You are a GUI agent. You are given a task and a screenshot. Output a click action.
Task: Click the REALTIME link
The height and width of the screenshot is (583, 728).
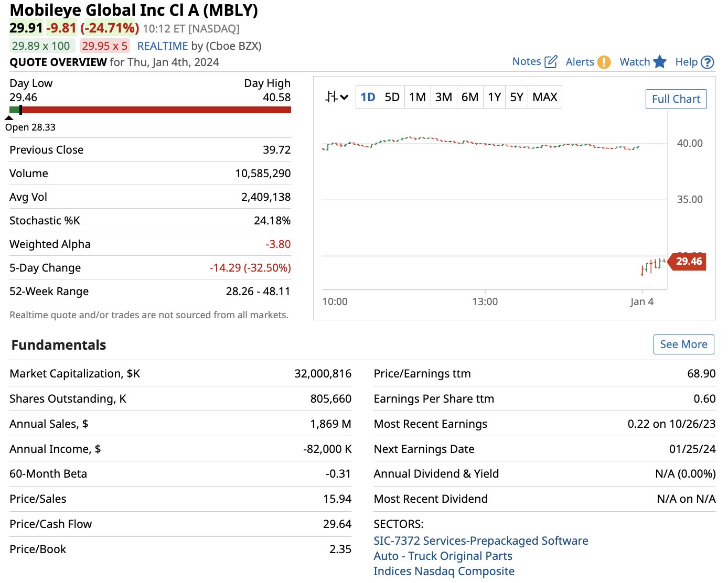point(163,46)
